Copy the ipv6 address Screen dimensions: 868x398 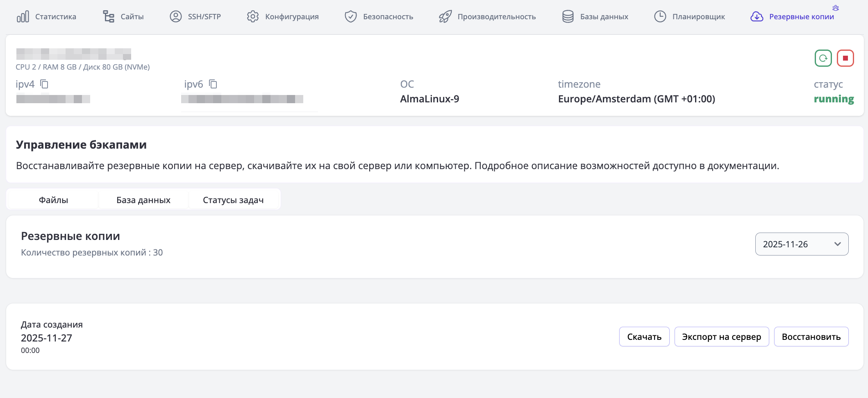[x=213, y=84]
